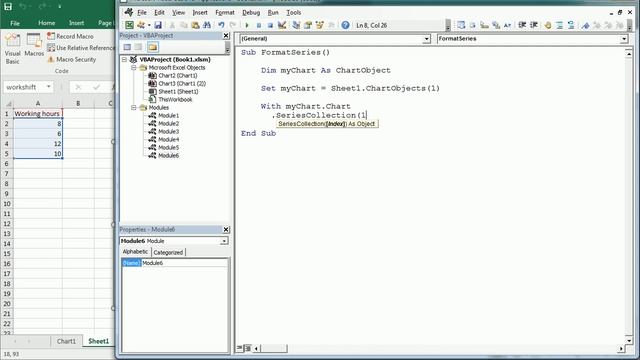Close the Properties - Module6 panel

(226, 230)
